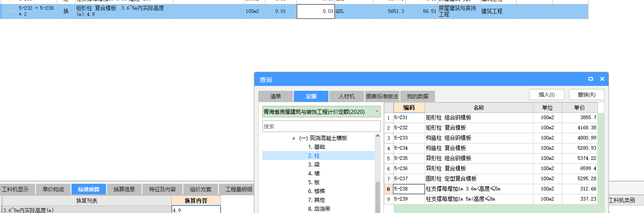Viewport: 644px width, 213px height.
Task: Click code cell 5-238
Action: pyautogui.click(x=409, y=189)
